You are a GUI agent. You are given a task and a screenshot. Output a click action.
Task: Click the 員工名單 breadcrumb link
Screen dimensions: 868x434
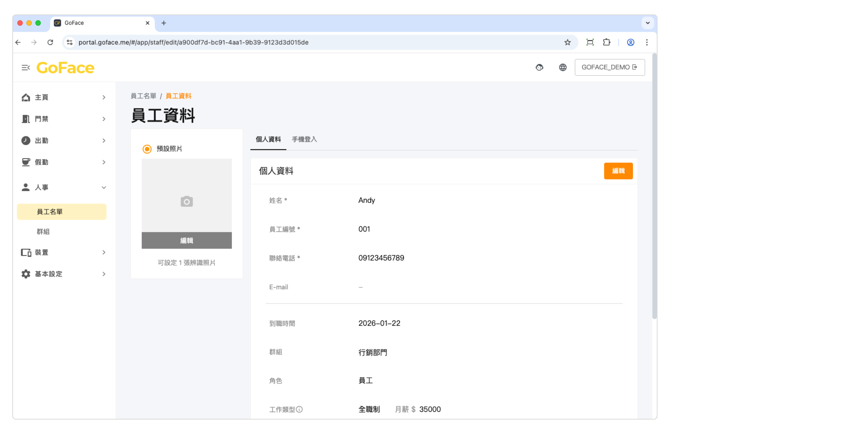[143, 96]
